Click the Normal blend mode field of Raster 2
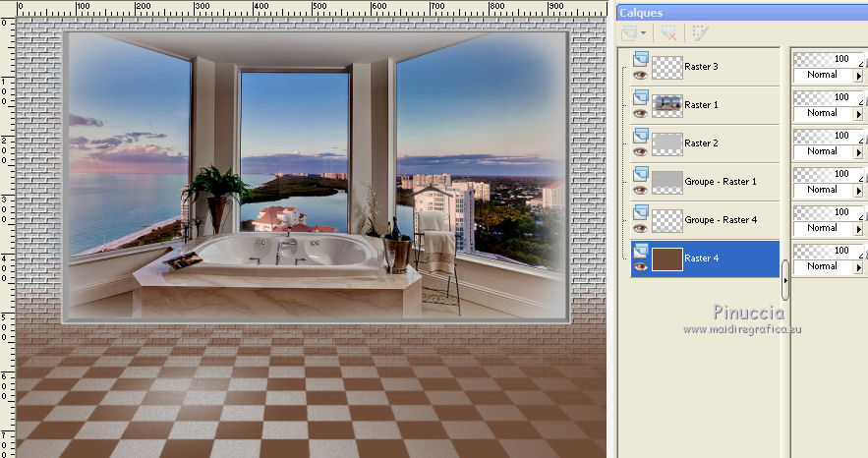This screenshot has height=458, width=868. coord(823,151)
